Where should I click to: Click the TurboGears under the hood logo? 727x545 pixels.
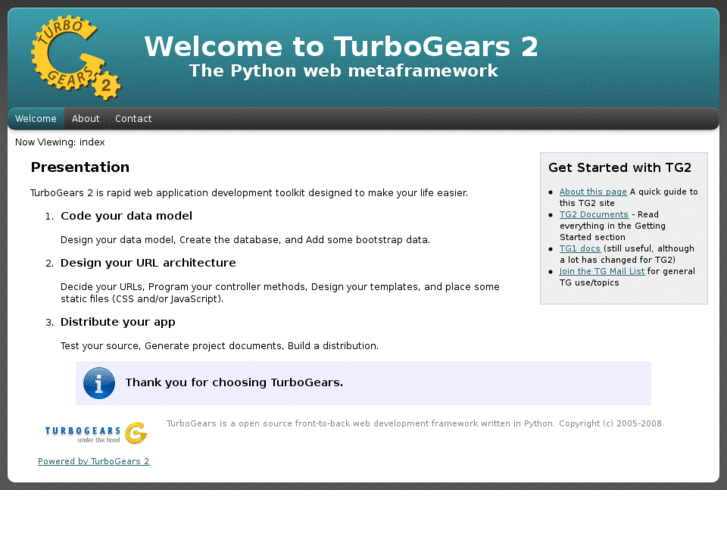96,433
